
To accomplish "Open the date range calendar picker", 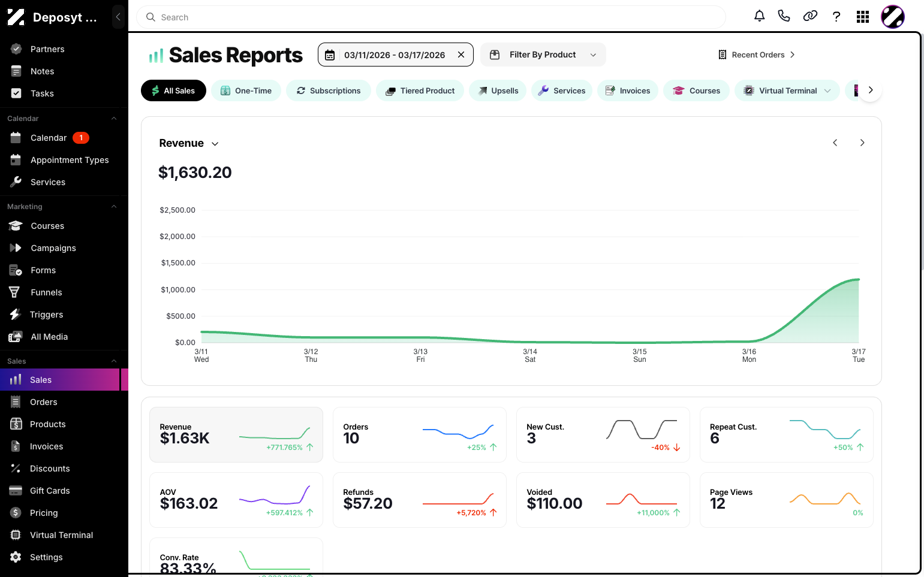I will coord(330,55).
